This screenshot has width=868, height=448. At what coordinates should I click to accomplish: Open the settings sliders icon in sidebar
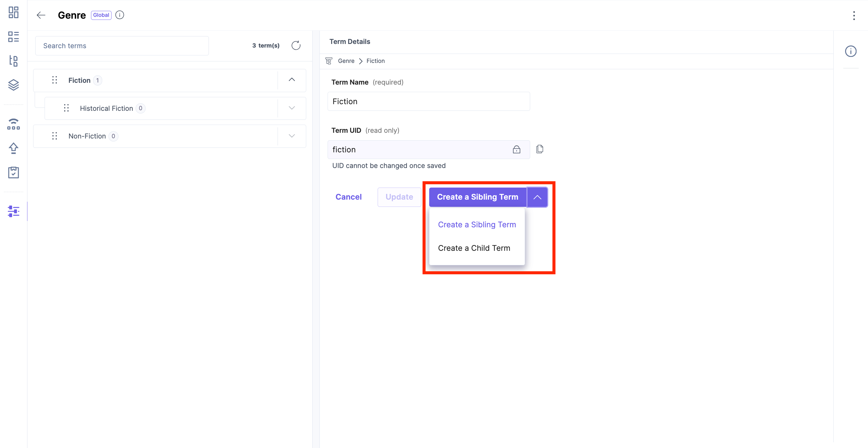coord(14,211)
